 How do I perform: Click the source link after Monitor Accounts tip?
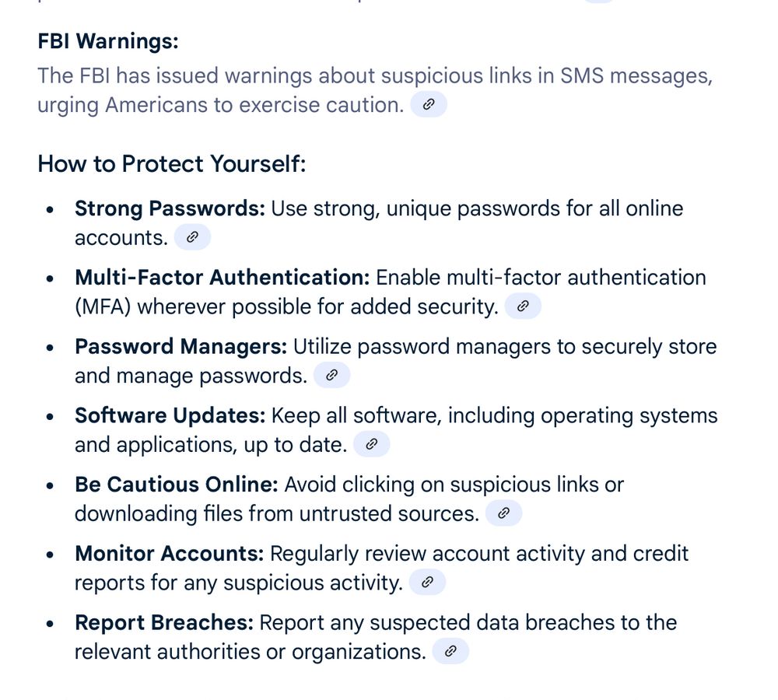pyautogui.click(x=427, y=582)
